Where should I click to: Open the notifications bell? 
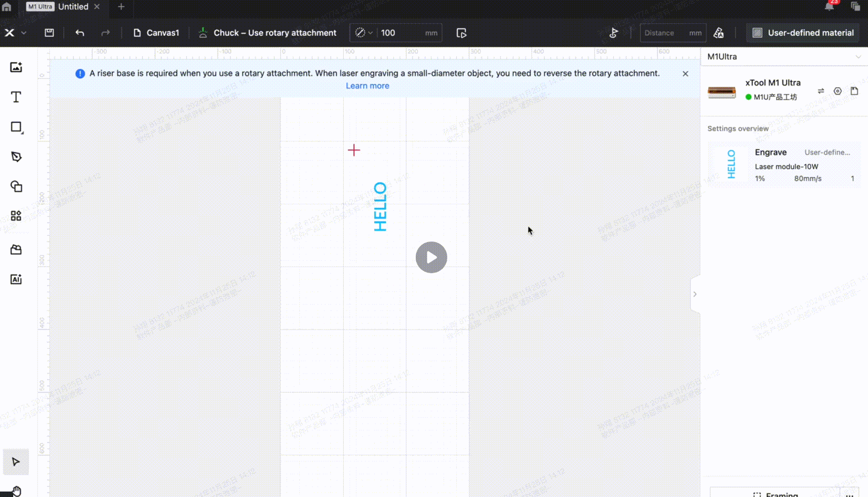829,6
